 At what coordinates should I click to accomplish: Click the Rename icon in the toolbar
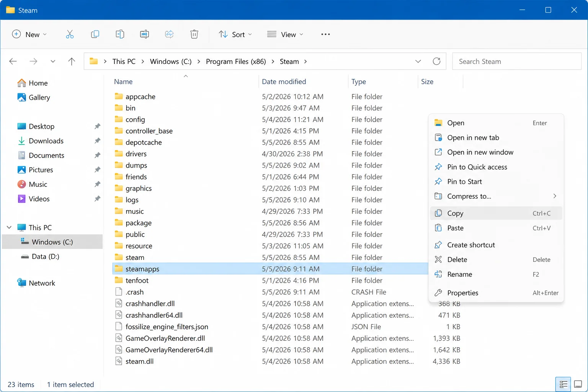[x=144, y=34]
